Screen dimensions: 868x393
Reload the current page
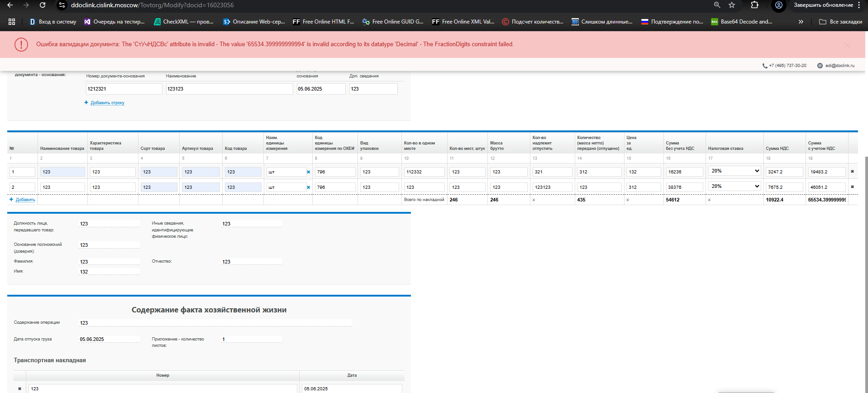point(43,5)
